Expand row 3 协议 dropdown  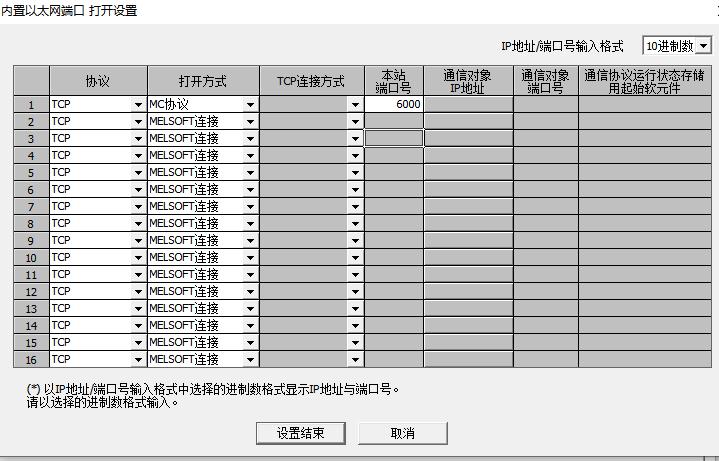click(138, 138)
